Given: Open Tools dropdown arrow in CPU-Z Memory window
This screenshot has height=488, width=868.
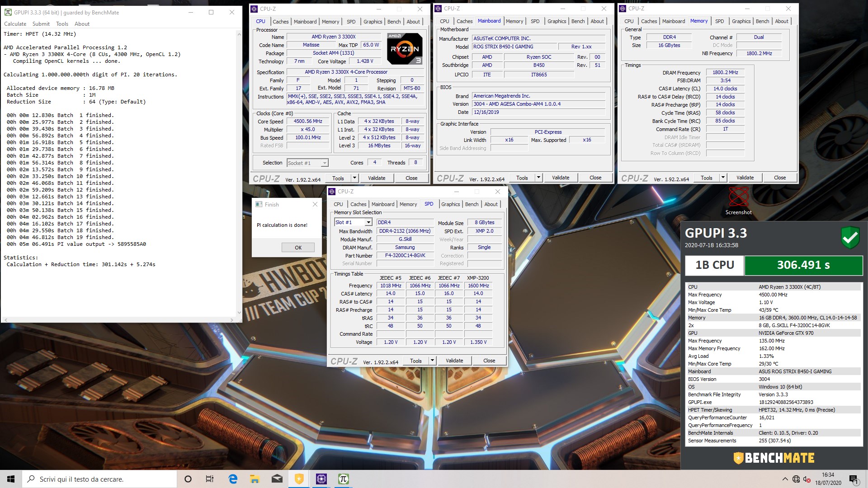Looking at the screenshot, I should click(x=723, y=178).
